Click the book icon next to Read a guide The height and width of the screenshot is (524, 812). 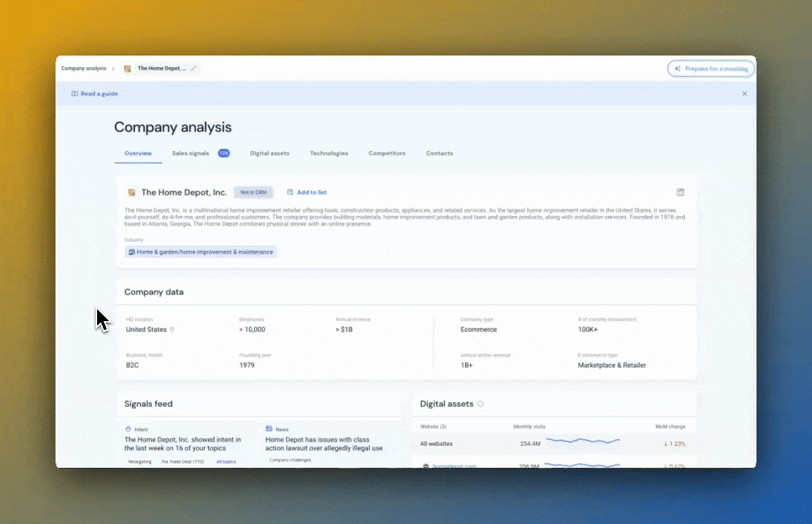[x=74, y=93]
